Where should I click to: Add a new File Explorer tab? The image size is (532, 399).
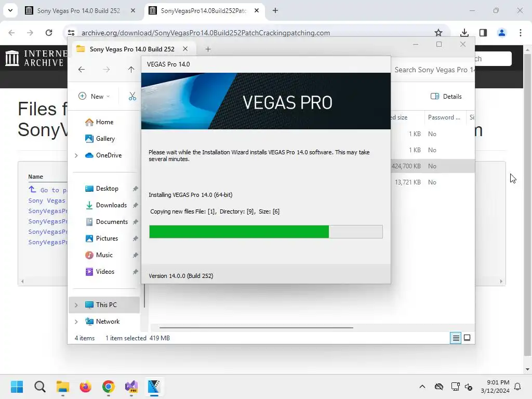pyautogui.click(x=208, y=49)
